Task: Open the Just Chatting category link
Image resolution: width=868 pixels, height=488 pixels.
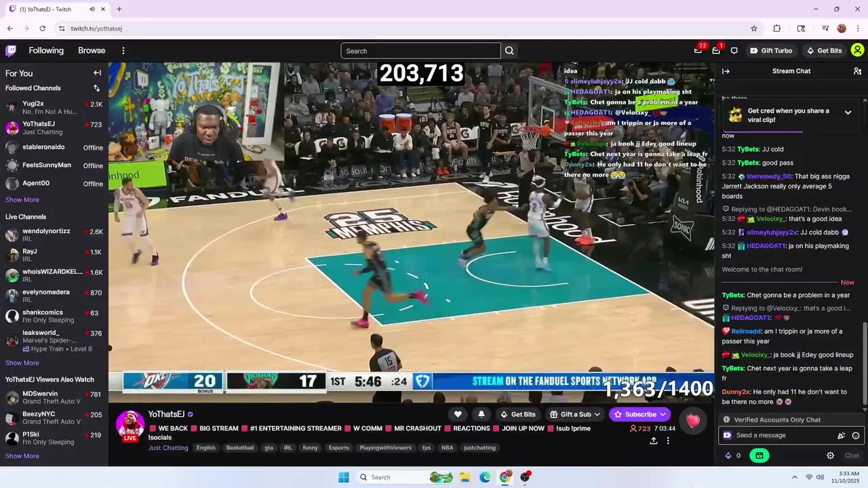Action: point(168,448)
